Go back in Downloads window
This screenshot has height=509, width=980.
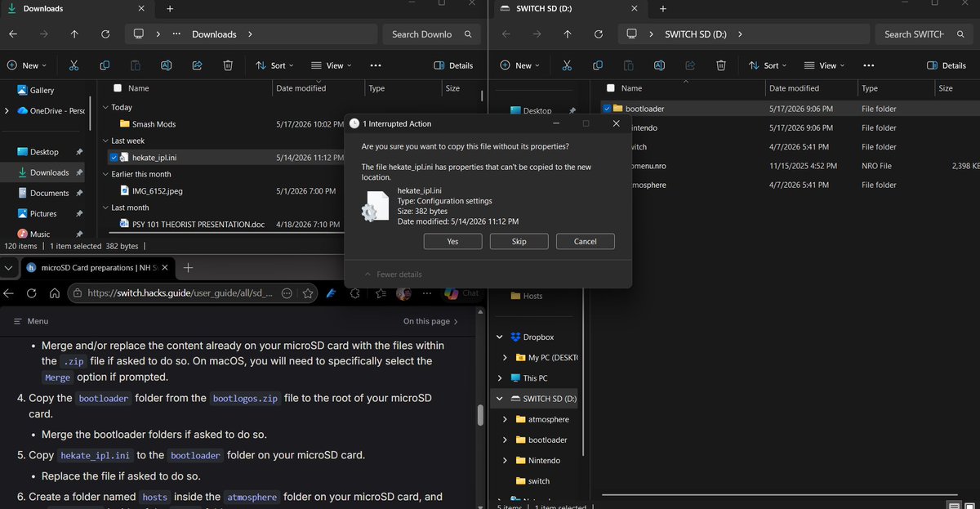pyautogui.click(x=12, y=34)
